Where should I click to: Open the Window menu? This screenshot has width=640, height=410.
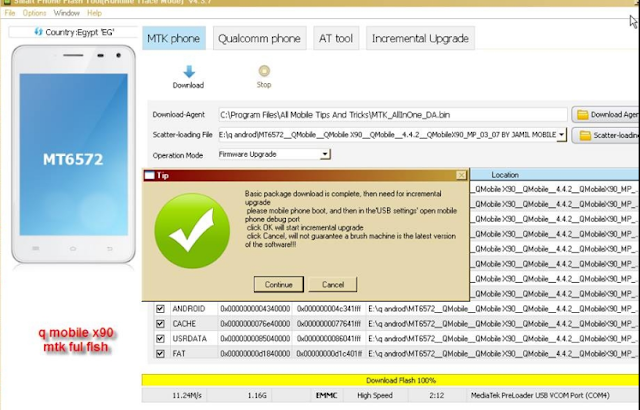point(67,13)
